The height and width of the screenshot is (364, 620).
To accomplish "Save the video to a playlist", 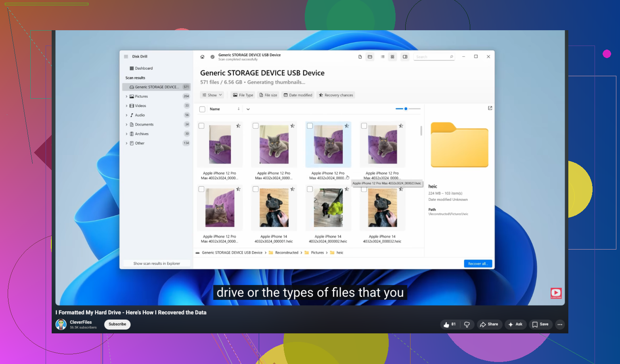I will (540, 324).
